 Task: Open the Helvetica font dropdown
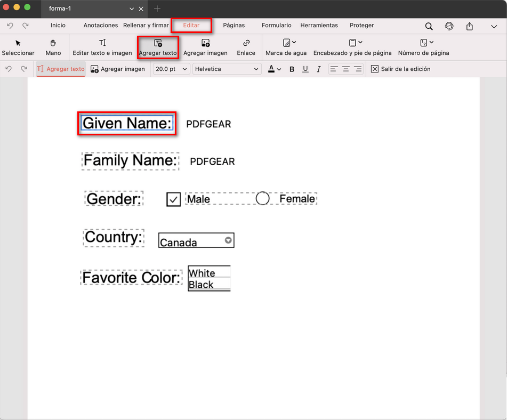227,69
